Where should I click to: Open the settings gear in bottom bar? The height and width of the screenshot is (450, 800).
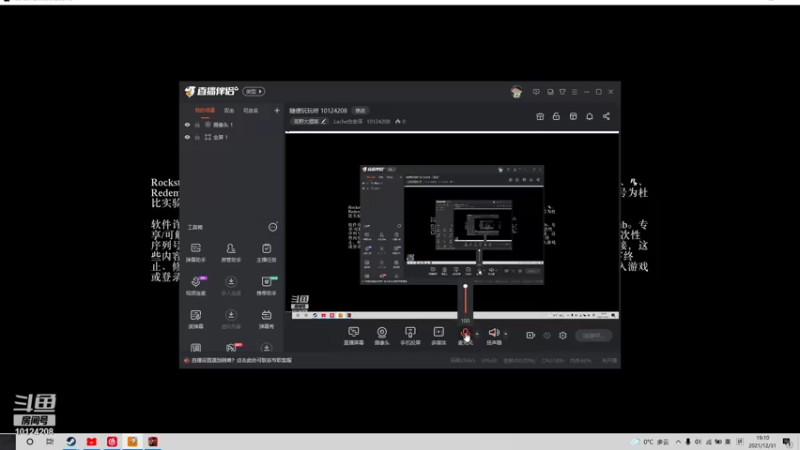tap(563, 335)
